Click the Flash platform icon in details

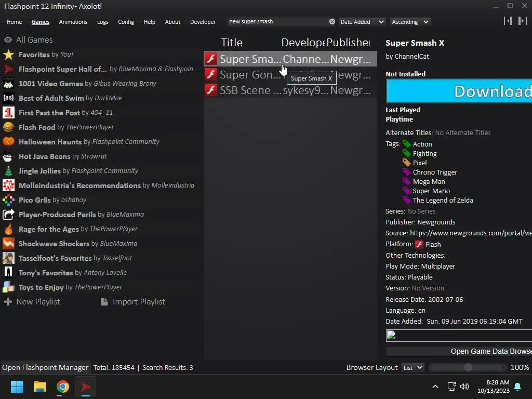pos(419,244)
